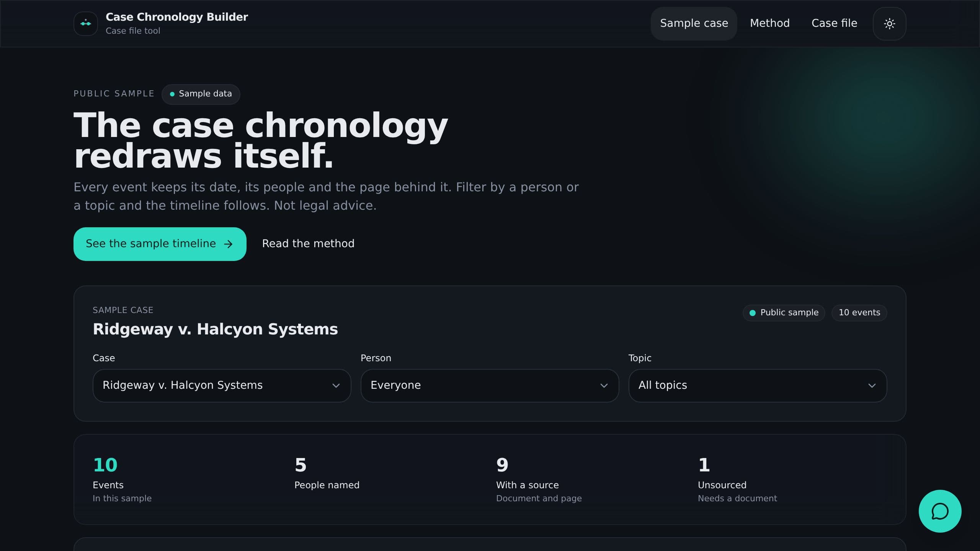Go to the Method nav item
980x551 pixels.
(769, 23)
